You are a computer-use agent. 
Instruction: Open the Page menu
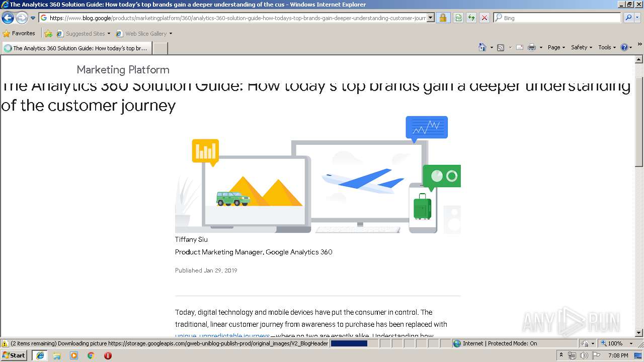click(556, 47)
